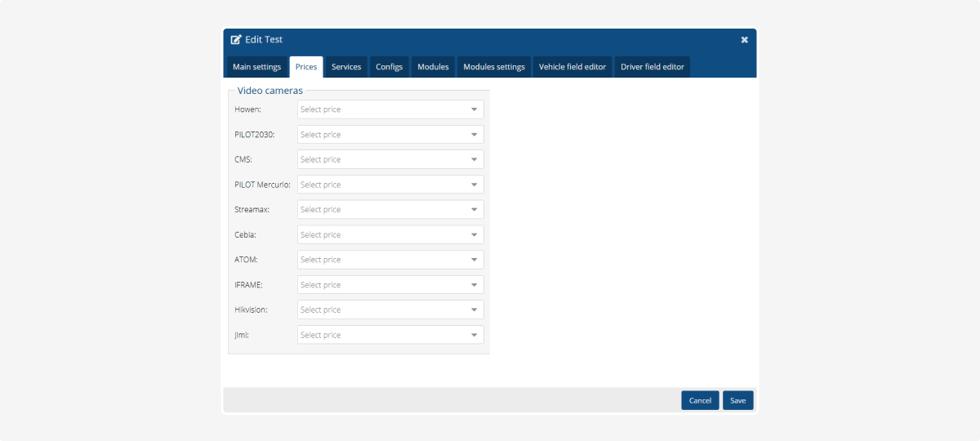Expand the ATOM price dropdown arrow
The height and width of the screenshot is (441, 980).
coord(474,260)
